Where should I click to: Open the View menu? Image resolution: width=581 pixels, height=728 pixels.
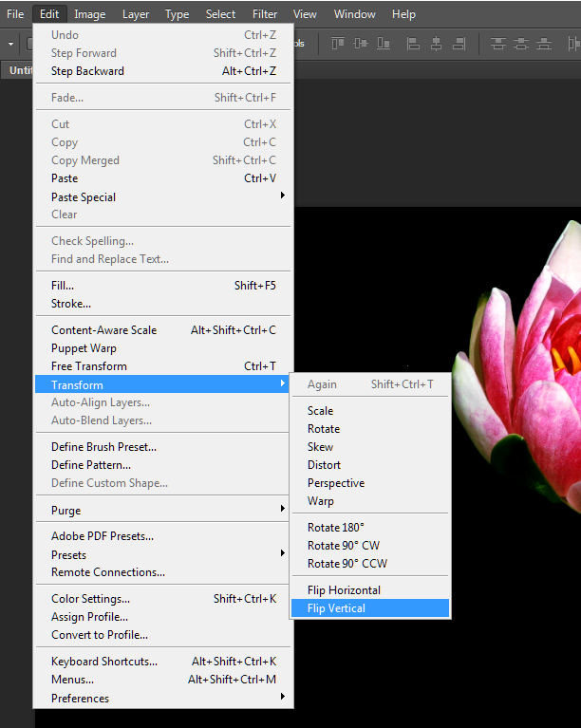tap(305, 14)
